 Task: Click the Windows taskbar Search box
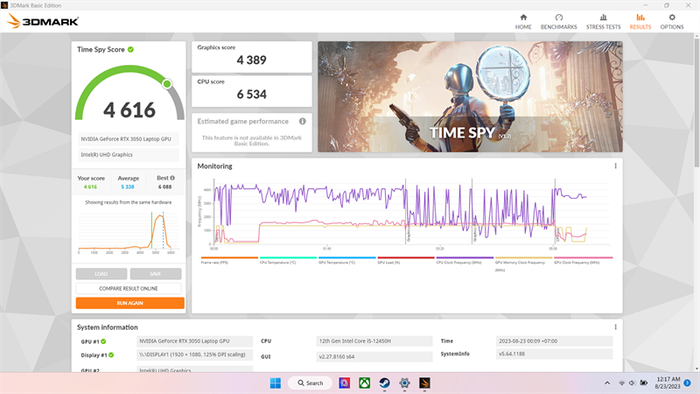[x=310, y=383]
